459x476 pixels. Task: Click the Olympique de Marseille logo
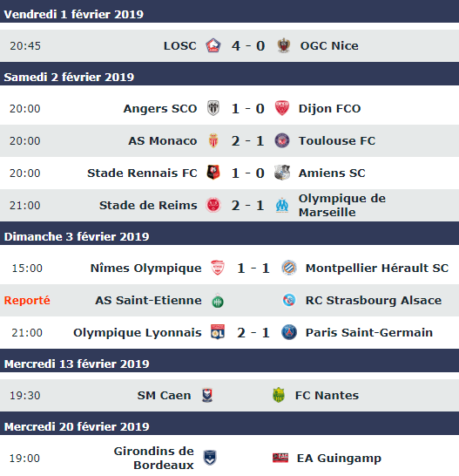coord(282,205)
